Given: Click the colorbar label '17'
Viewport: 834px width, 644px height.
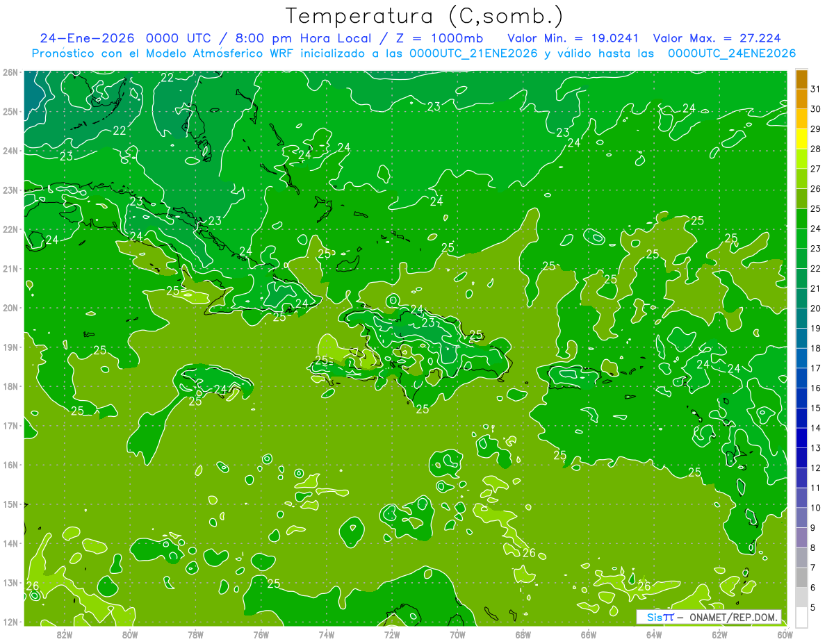Looking at the screenshot, I should pyautogui.click(x=815, y=368).
